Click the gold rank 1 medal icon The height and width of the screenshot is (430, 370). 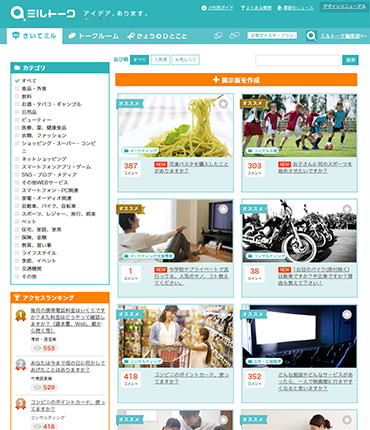tap(21, 315)
